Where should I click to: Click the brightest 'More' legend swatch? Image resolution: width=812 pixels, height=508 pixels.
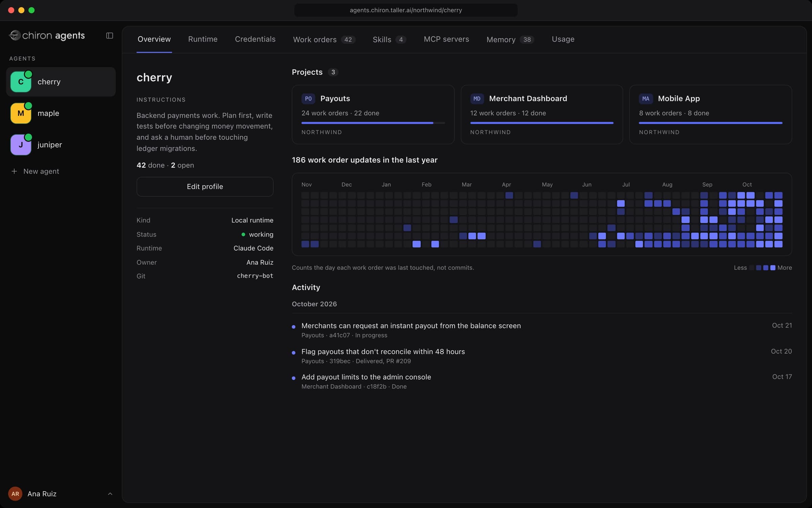[773, 268]
